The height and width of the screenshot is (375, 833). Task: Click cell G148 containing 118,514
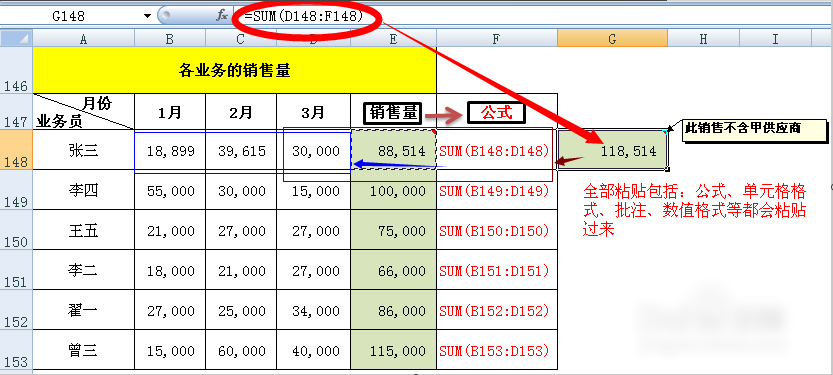pyautogui.click(x=613, y=150)
